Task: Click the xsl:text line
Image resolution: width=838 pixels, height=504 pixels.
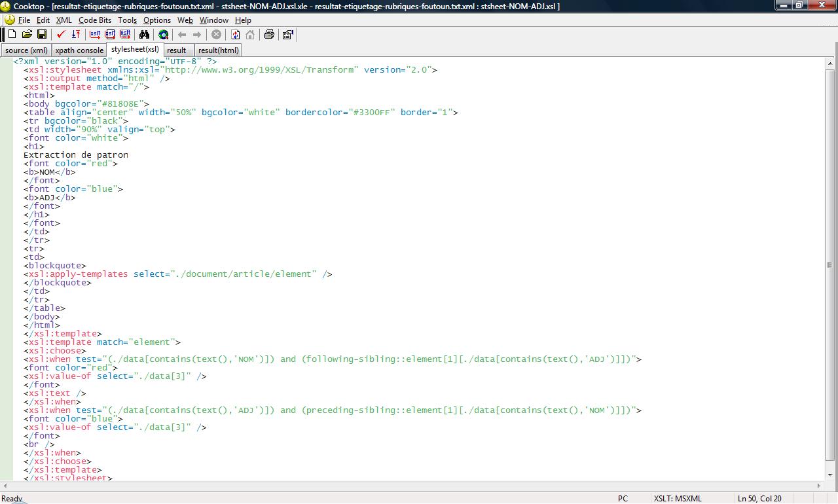Action: [x=55, y=393]
